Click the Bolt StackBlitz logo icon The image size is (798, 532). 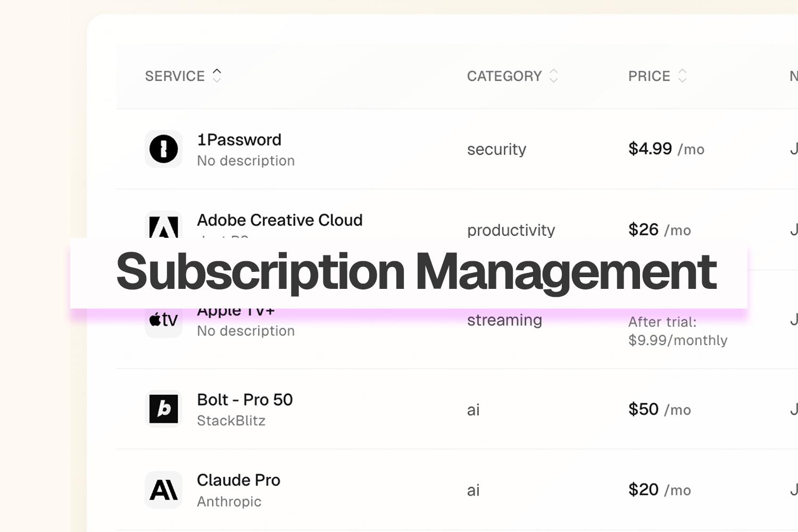(164, 409)
